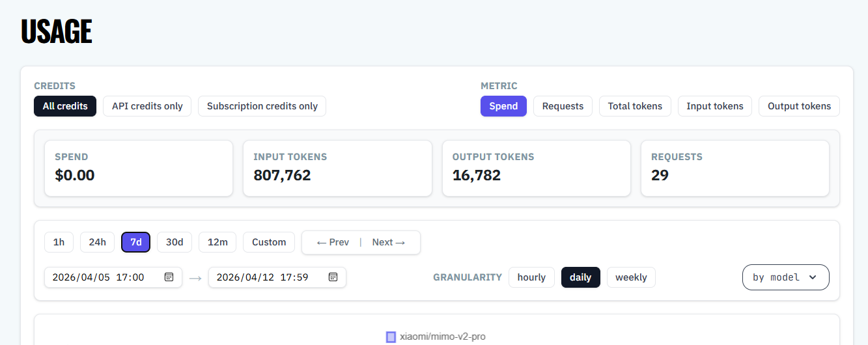Click the start date field 2026/04/05 17:00

pyautogui.click(x=113, y=277)
